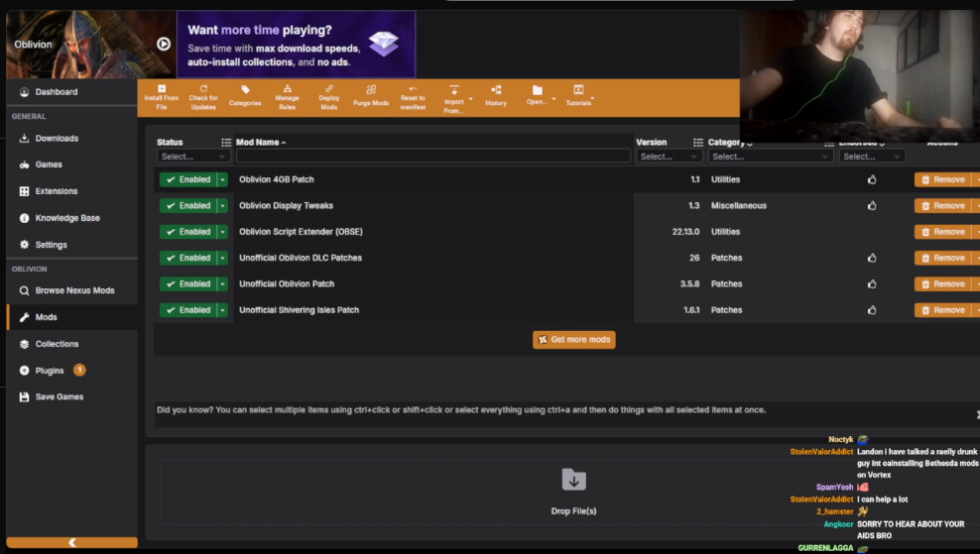Click the premium diamond icon in banner
This screenshot has height=554, width=980.
tap(383, 44)
